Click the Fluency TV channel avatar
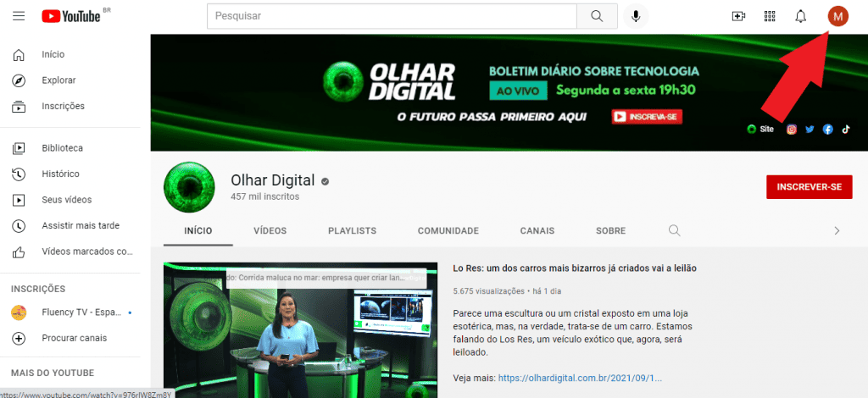Image resolution: width=868 pixels, height=398 pixels. 19,312
